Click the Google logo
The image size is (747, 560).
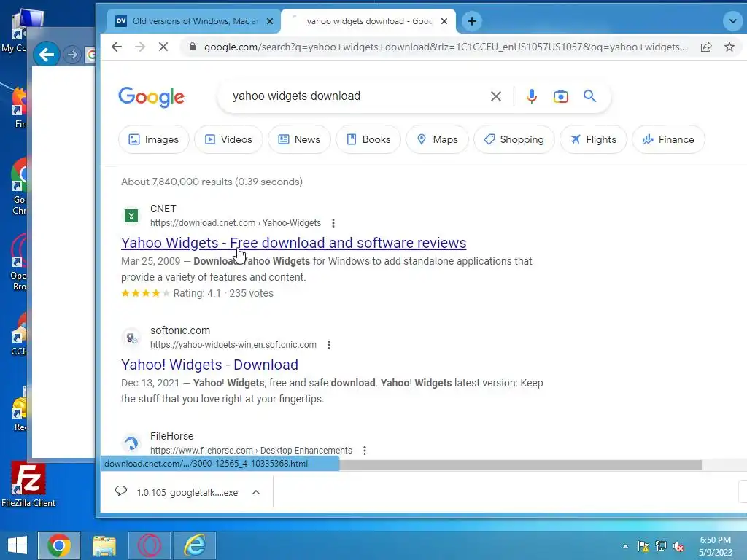[152, 97]
